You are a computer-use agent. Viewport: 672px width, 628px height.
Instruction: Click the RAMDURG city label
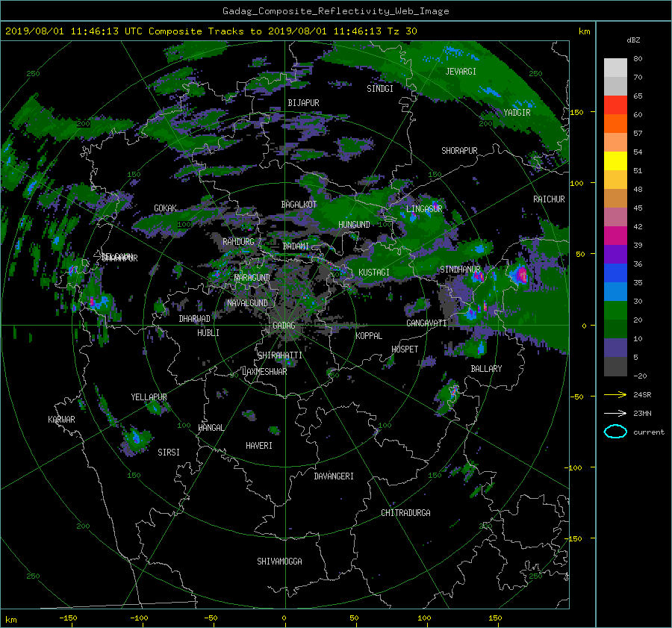(238, 242)
